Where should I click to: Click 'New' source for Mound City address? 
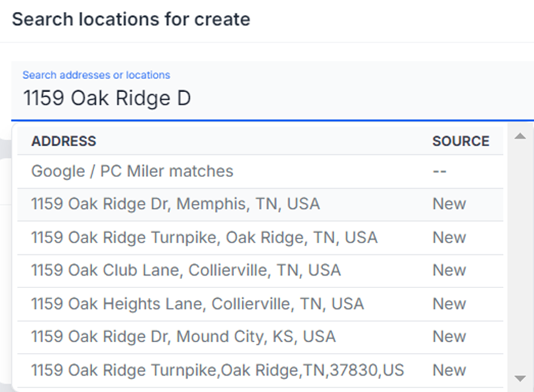click(449, 337)
